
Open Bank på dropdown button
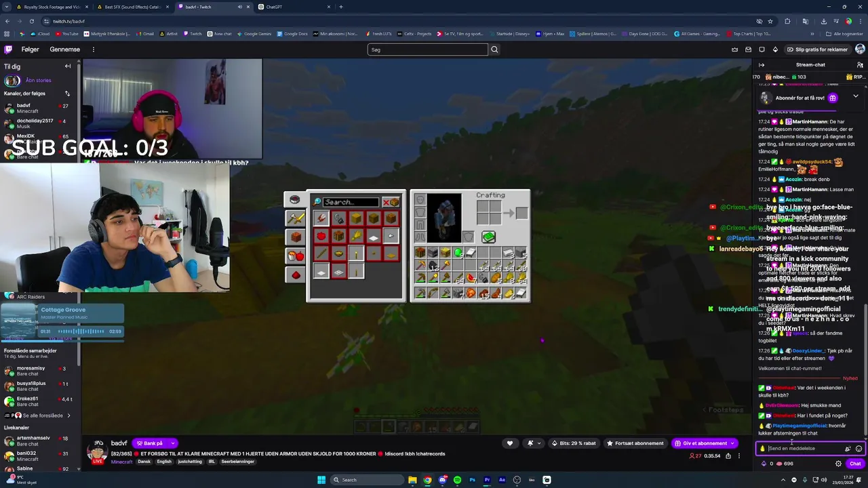pyautogui.click(x=155, y=443)
